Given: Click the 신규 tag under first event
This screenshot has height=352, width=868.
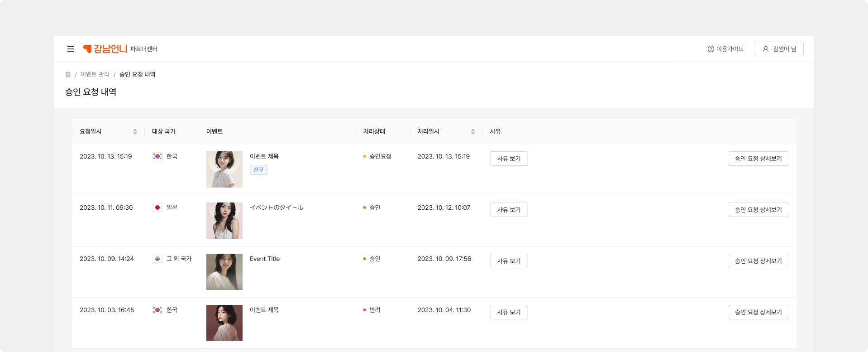Looking at the screenshot, I should pos(258,170).
